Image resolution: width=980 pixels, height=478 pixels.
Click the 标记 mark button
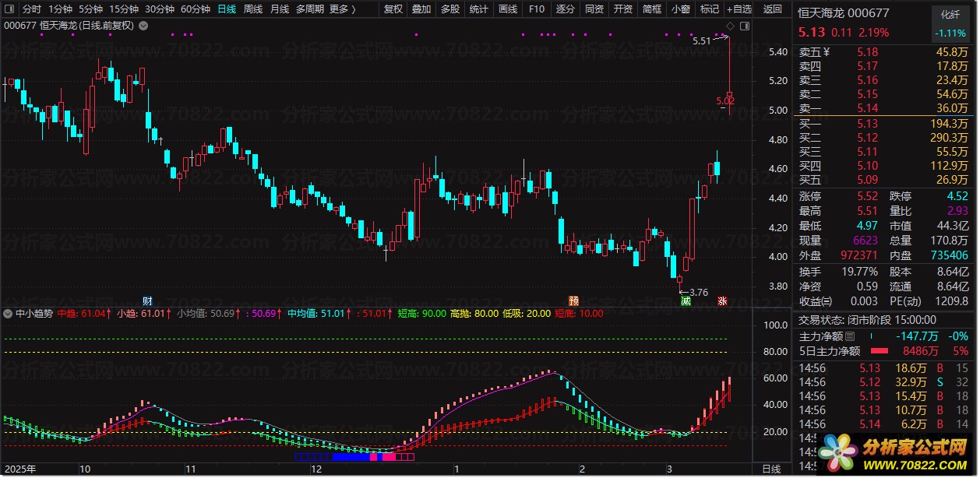pos(709,9)
